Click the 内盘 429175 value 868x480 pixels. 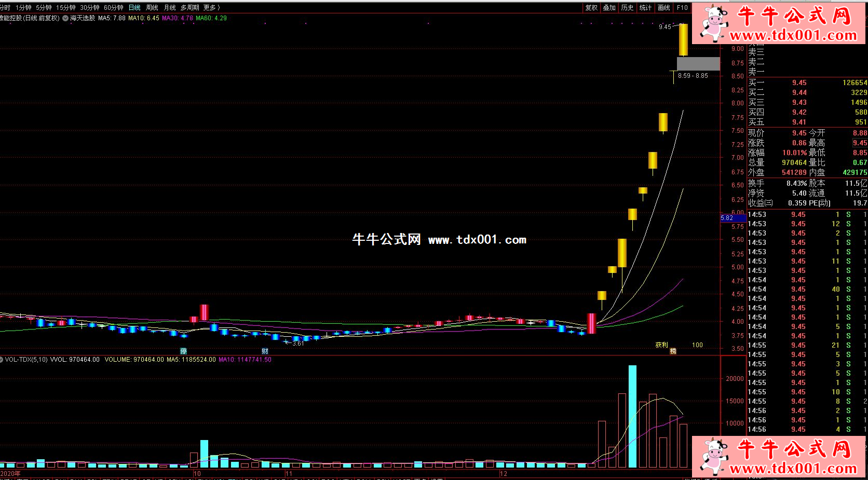(x=855, y=173)
